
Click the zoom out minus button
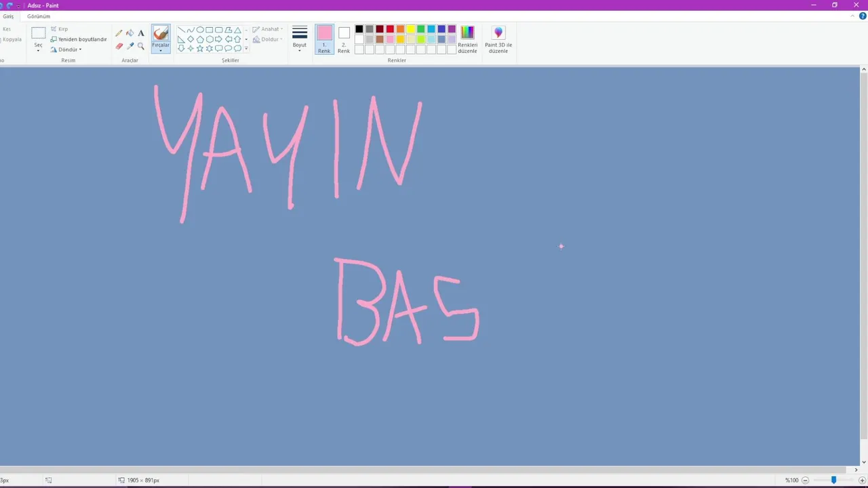coord(806,480)
